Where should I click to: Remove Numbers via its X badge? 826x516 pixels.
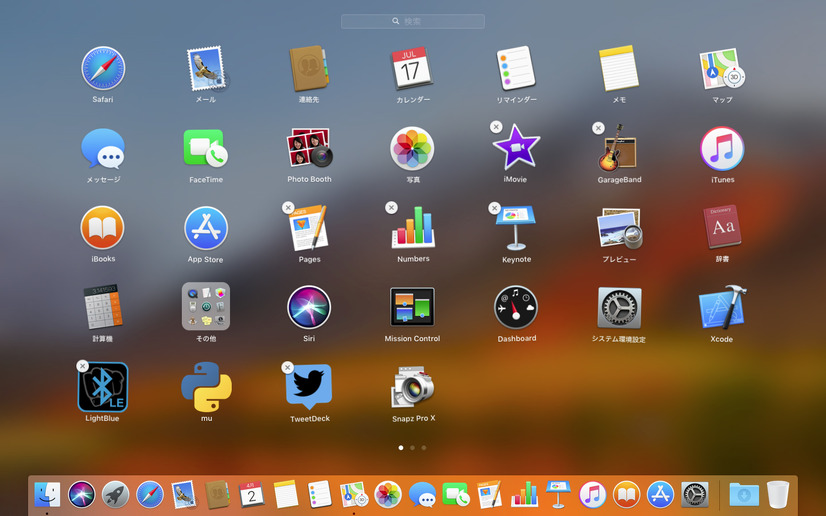point(391,207)
